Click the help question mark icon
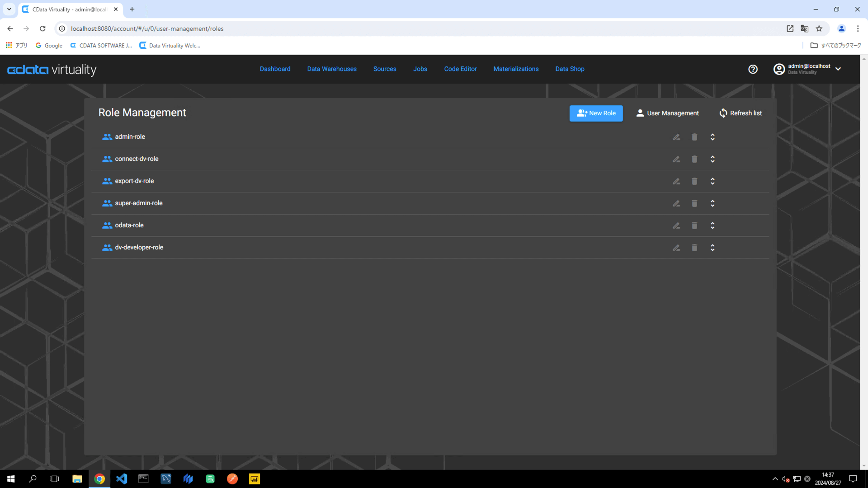 [753, 69]
